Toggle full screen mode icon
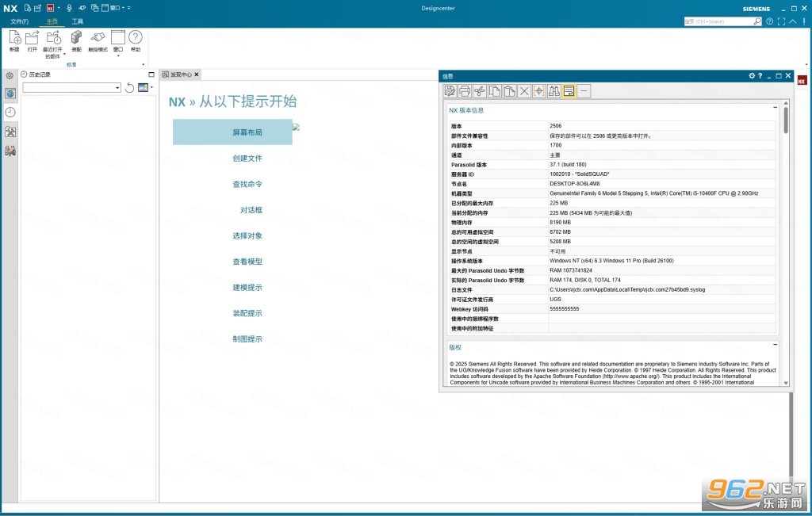The height and width of the screenshot is (516, 812). pyautogui.click(x=781, y=21)
